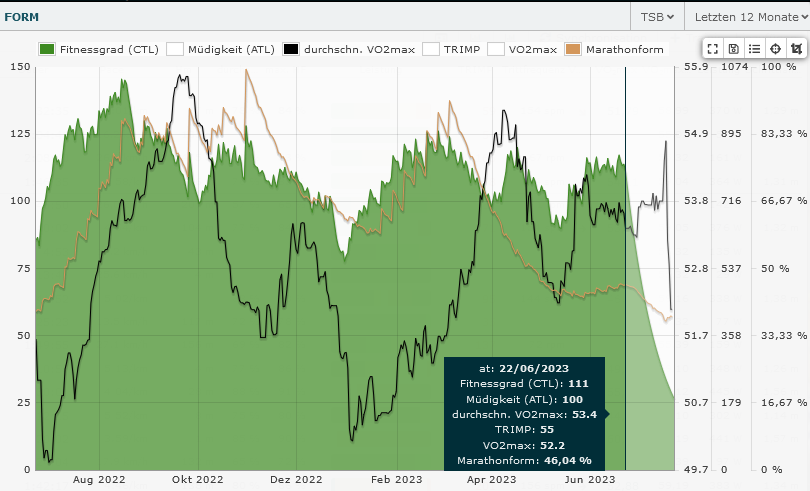The width and height of the screenshot is (810, 491).
Task: Click the green Fitnessgrad color box
Action: click(46, 48)
